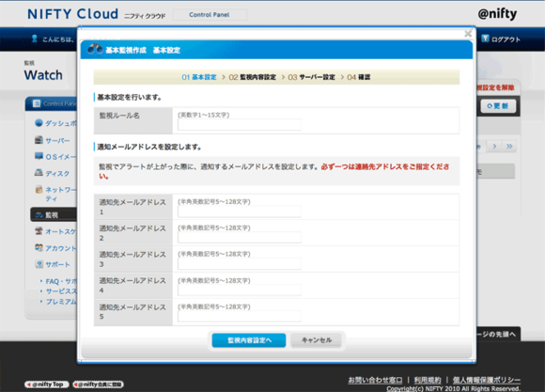Viewport: 545px width, 392px height.
Task: Click the ページの先頭へ button
Action: click(x=498, y=334)
